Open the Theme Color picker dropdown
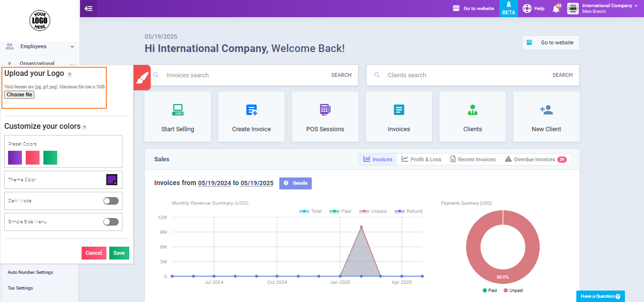644x302 pixels. [112, 180]
